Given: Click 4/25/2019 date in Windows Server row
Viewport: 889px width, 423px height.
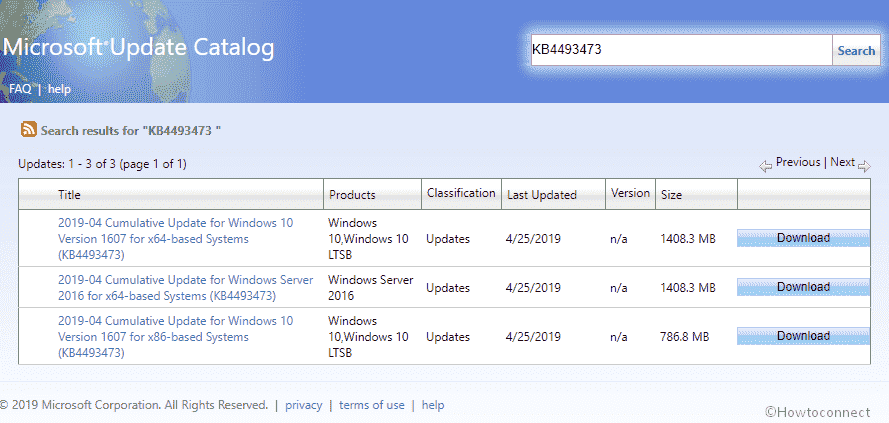Looking at the screenshot, I should [x=533, y=287].
